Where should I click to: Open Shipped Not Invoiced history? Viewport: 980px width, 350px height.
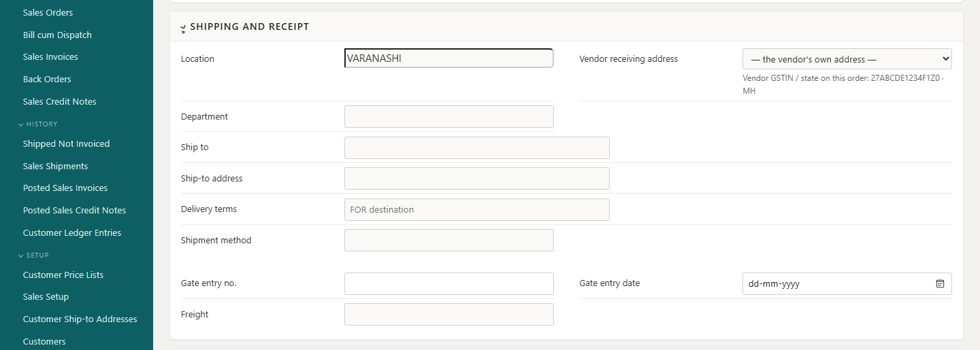pos(66,144)
